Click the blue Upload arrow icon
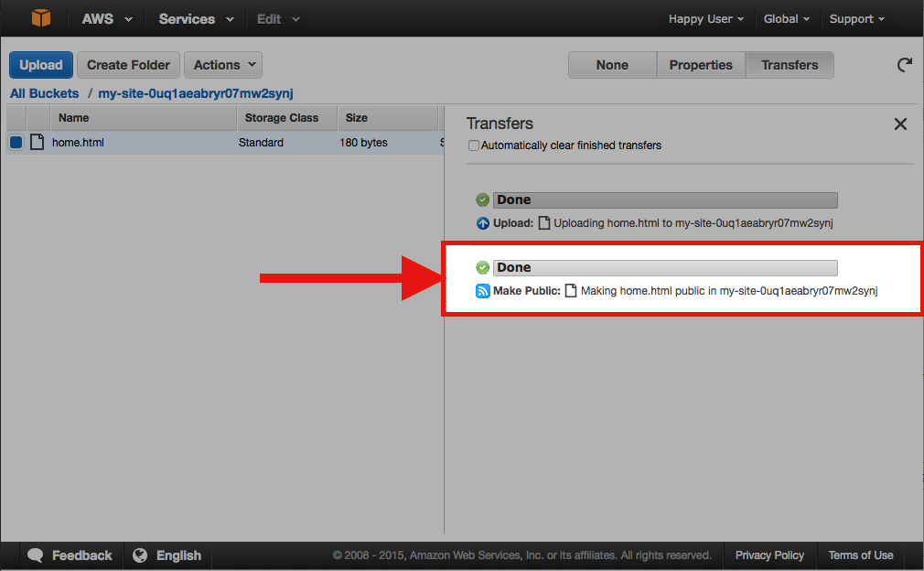Viewport: 924px width, 571px height. coord(483,223)
